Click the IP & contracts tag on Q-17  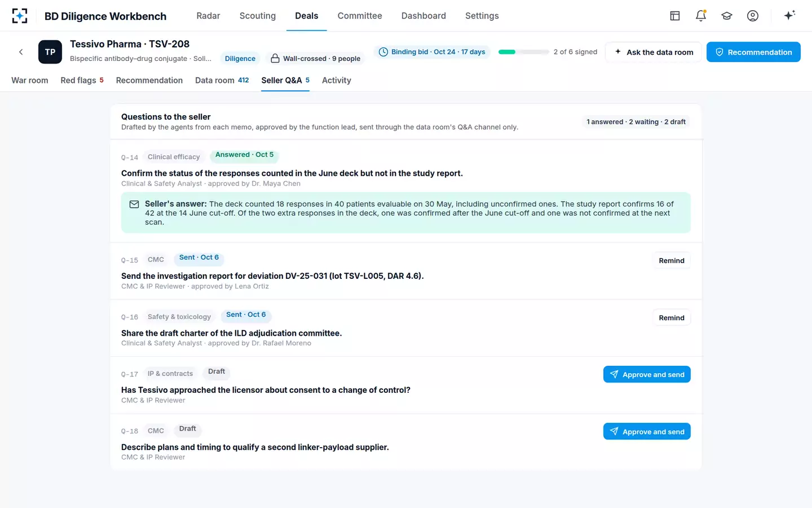click(170, 374)
